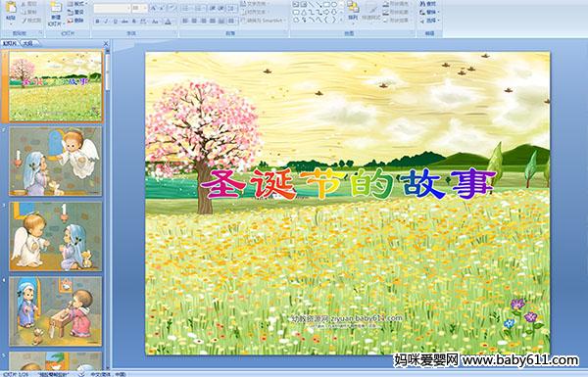
Task: Toggle Underline formatting in the font group
Action: click(115, 22)
